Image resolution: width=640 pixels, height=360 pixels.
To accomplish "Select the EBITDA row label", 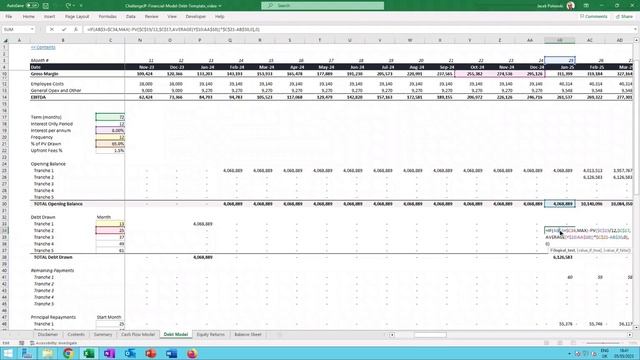I will click(x=38, y=97).
